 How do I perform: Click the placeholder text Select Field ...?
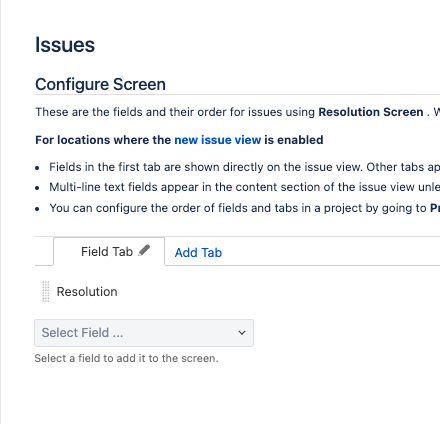pyautogui.click(x=82, y=333)
